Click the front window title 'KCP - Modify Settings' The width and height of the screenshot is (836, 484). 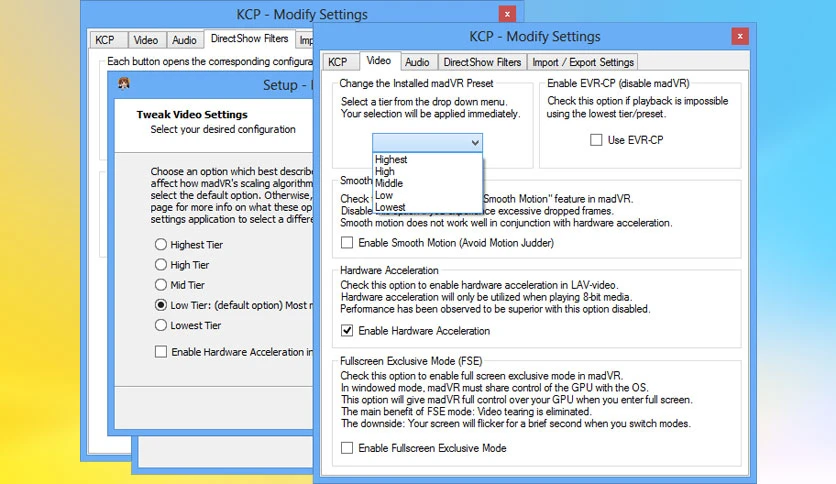point(535,36)
